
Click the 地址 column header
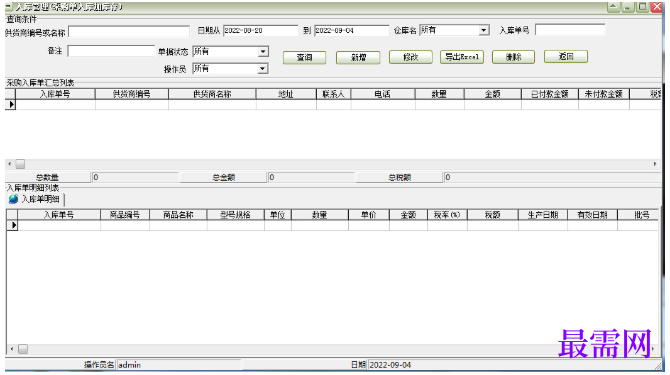pos(286,94)
